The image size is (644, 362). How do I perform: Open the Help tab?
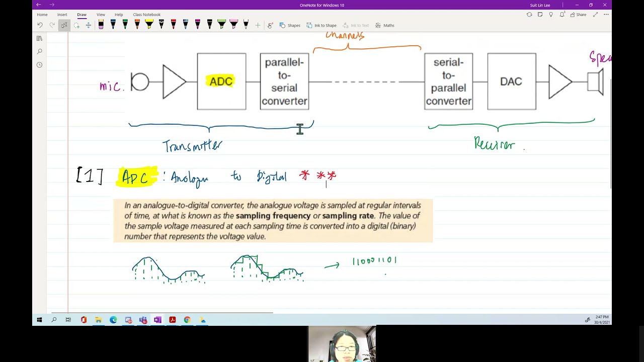pos(119,15)
